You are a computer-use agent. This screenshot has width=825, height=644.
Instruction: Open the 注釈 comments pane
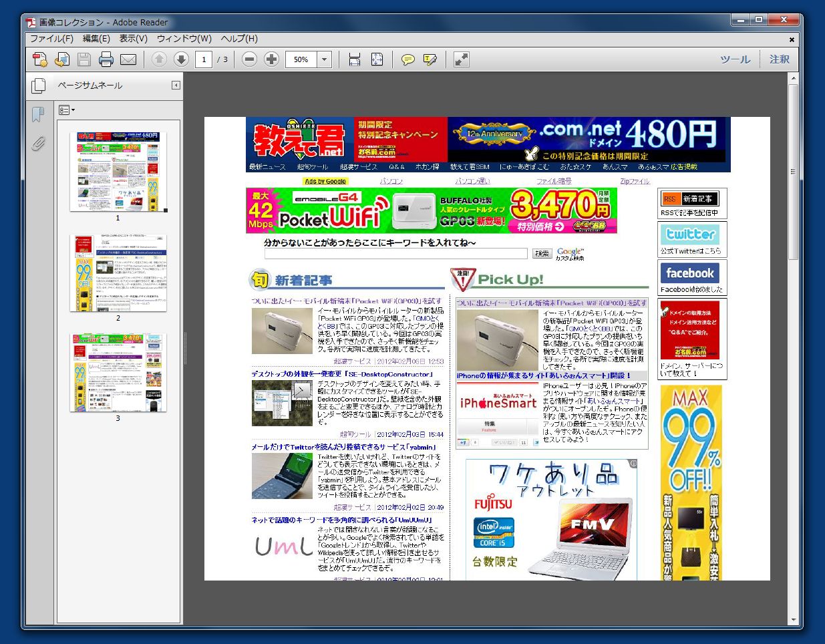(780, 59)
